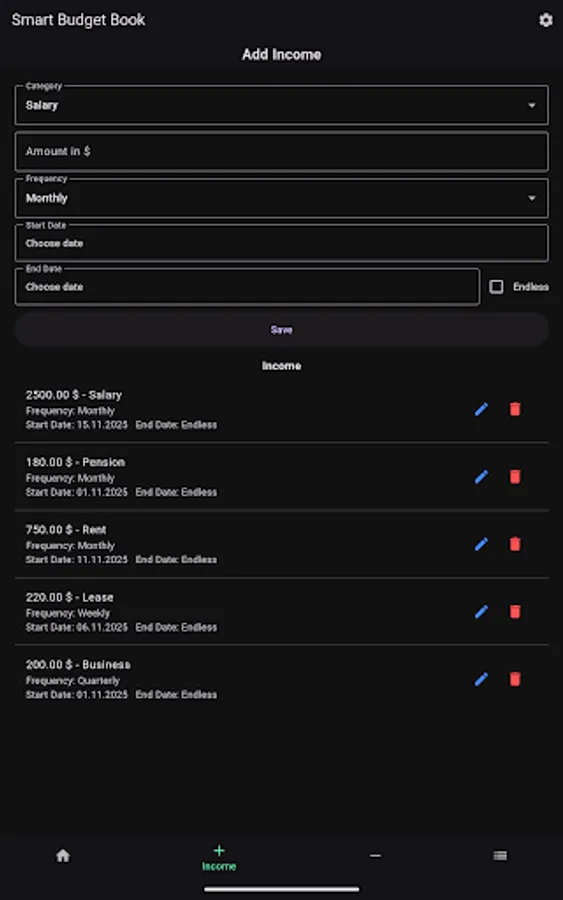Screen dimensions: 563x900
Task: Select the text "180.00 $ - Pension"
Action: [x=75, y=462]
